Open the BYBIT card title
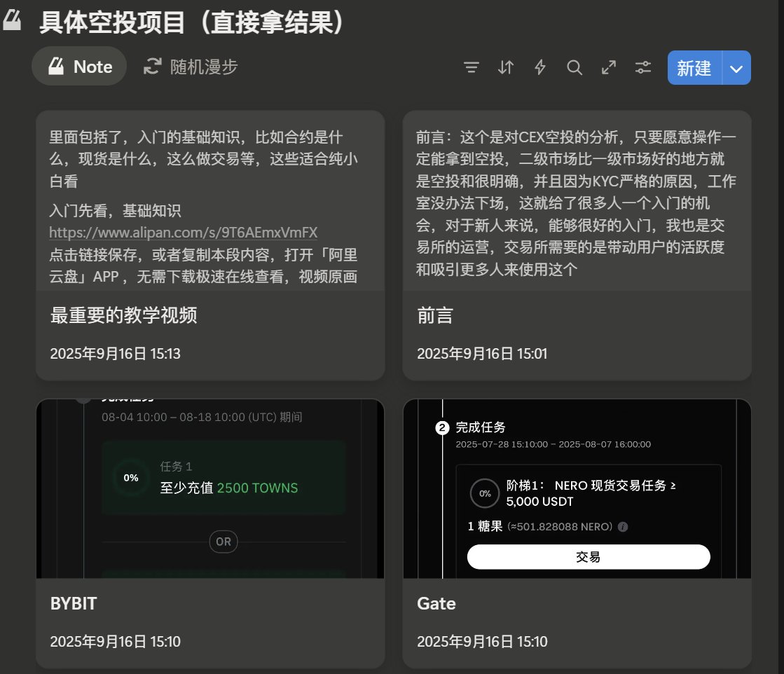The height and width of the screenshot is (674, 784). tap(74, 603)
